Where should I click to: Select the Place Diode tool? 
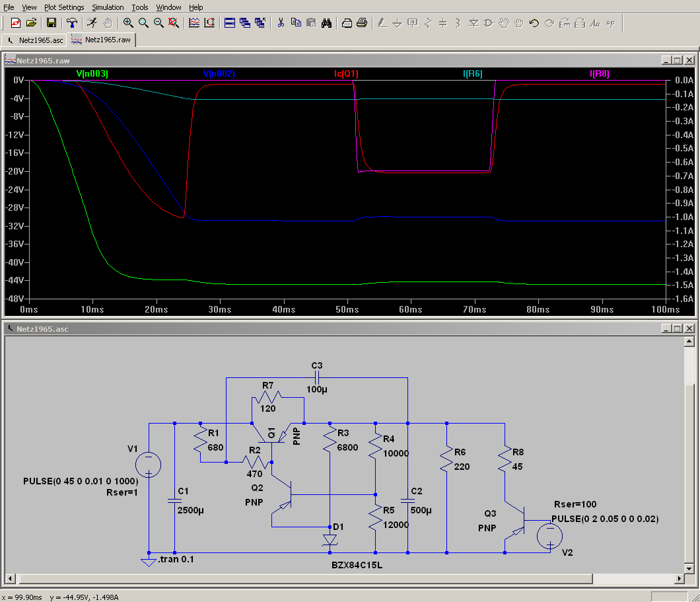[x=473, y=22]
